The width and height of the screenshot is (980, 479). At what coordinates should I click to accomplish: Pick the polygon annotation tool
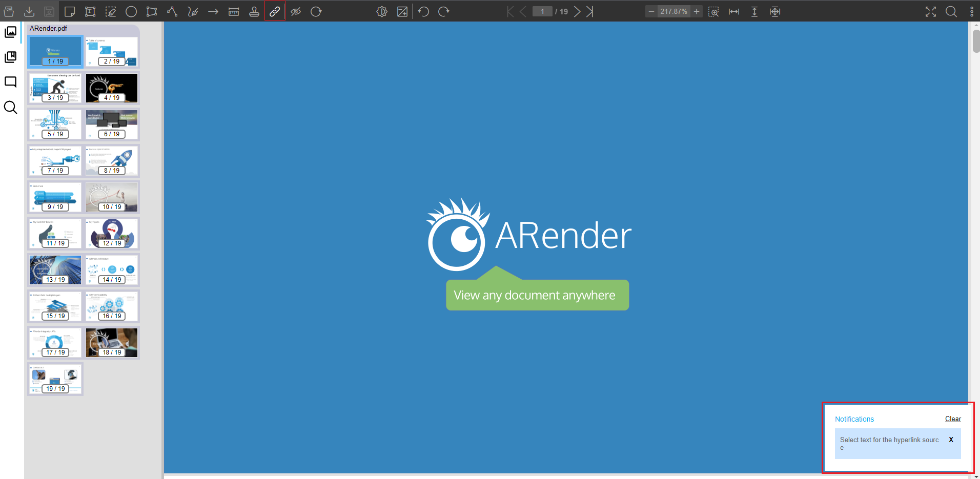pos(152,11)
